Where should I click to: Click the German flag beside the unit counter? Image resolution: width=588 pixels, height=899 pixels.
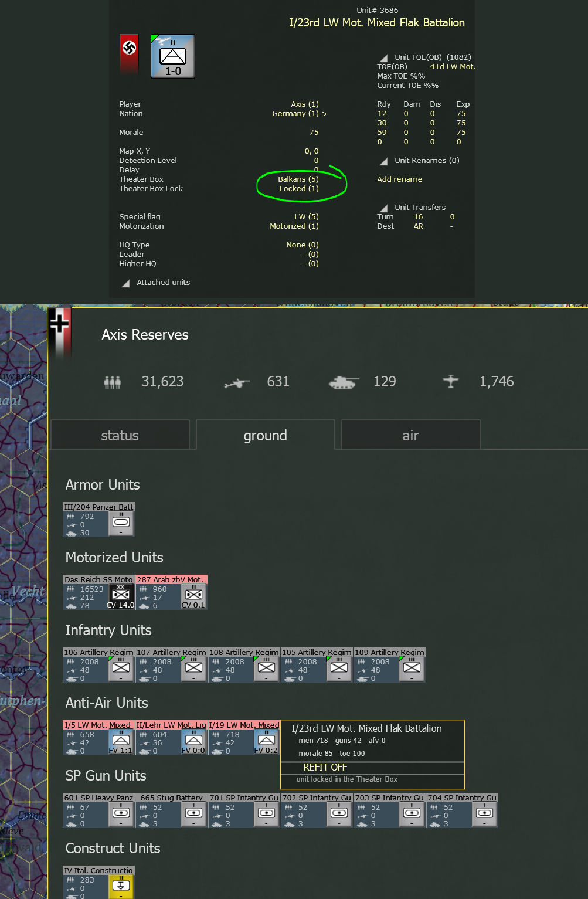(128, 57)
